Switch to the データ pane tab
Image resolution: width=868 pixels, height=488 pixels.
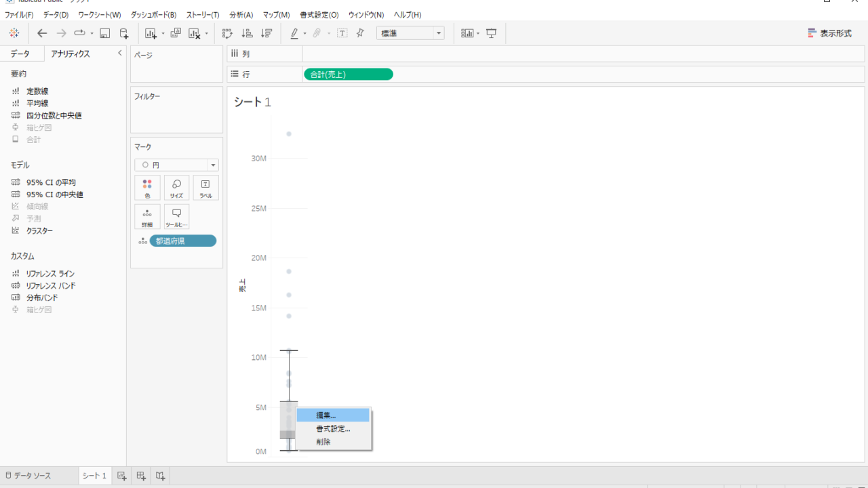[x=20, y=54]
